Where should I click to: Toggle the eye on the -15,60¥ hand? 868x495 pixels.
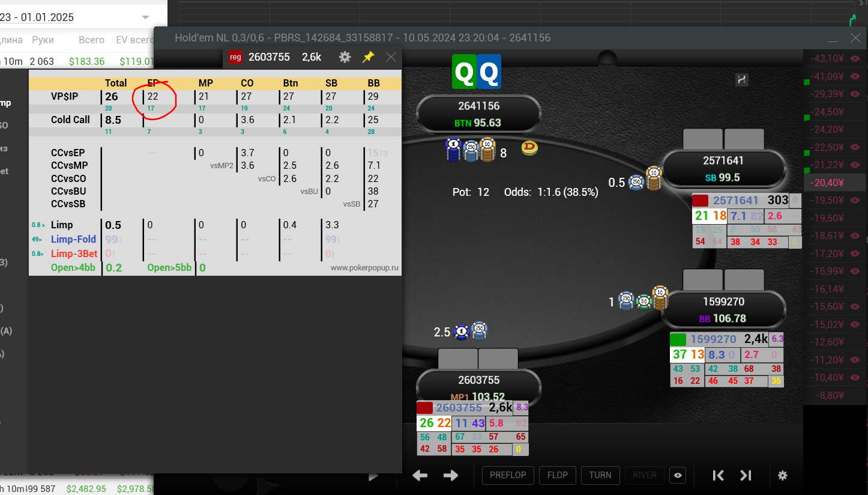855,306
